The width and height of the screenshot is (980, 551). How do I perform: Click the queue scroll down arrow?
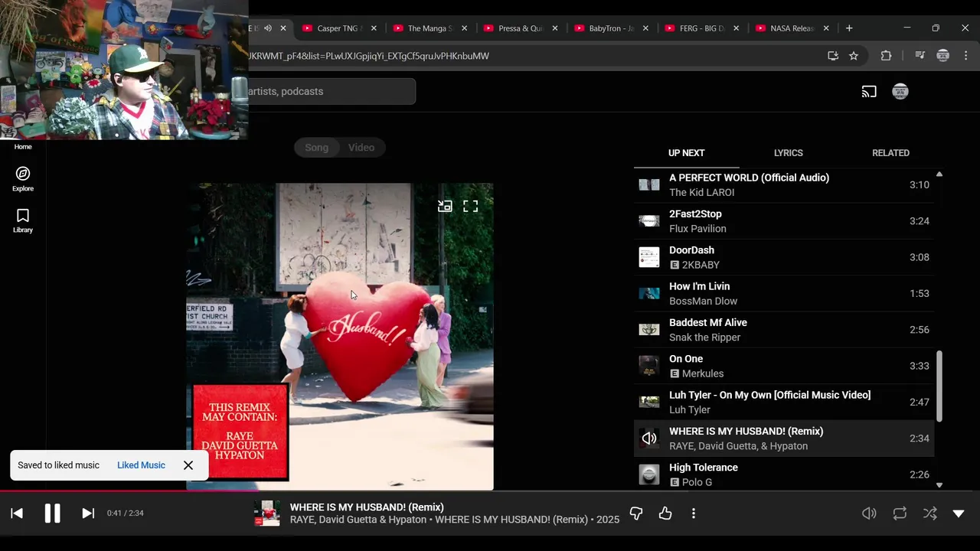pos(939,484)
